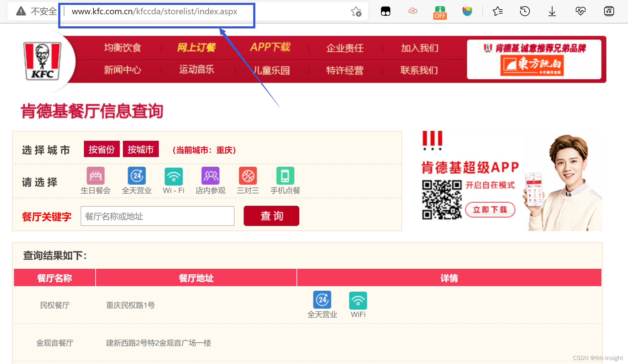Open the 网上订餐 menu item
Viewport: 628px width, 364px height.
(x=197, y=47)
